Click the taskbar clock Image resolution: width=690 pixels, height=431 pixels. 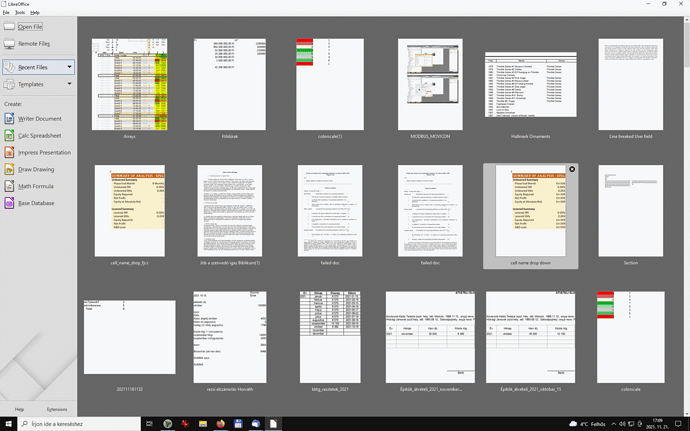657,424
